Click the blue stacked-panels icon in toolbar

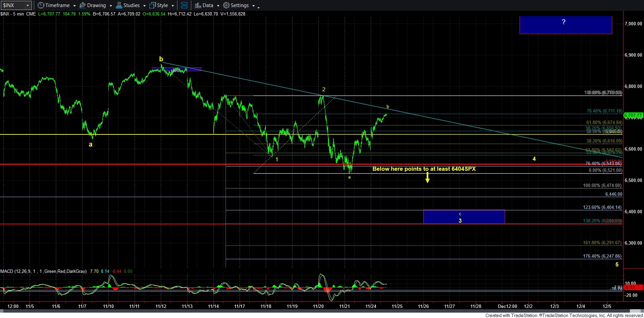184,5
